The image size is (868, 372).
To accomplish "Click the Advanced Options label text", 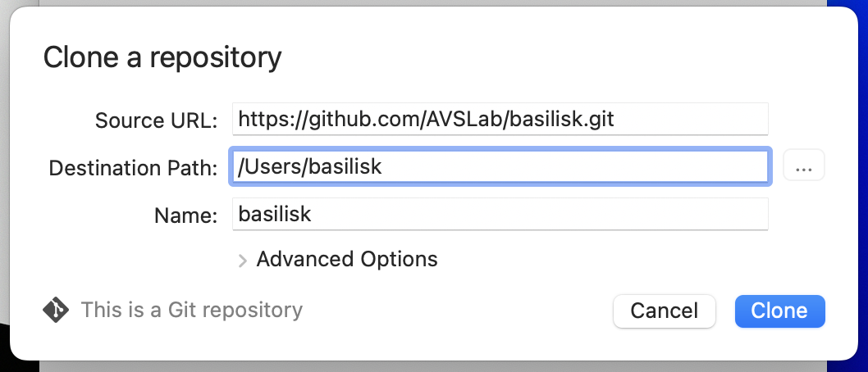I will [347, 260].
